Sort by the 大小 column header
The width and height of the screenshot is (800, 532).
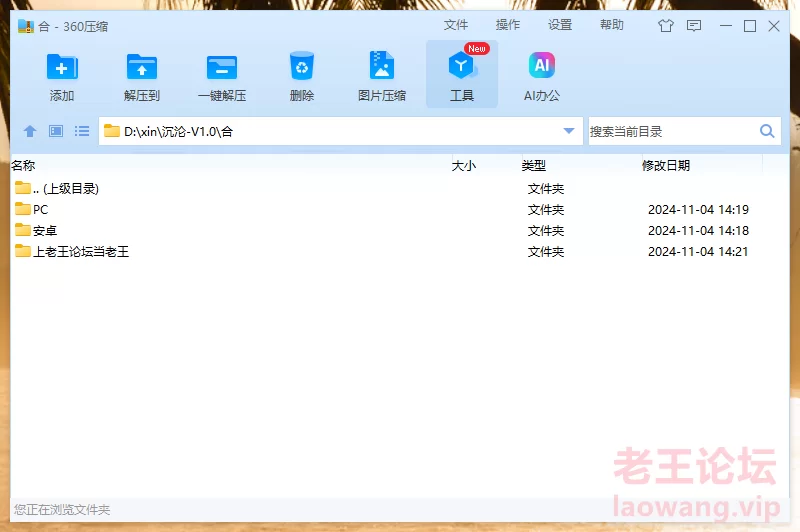[x=464, y=165]
